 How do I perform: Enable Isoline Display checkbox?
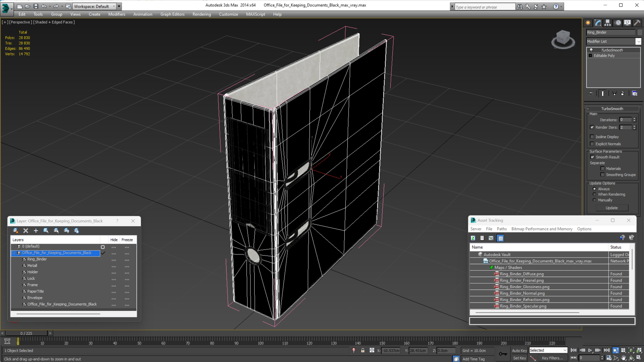tap(592, 137)
